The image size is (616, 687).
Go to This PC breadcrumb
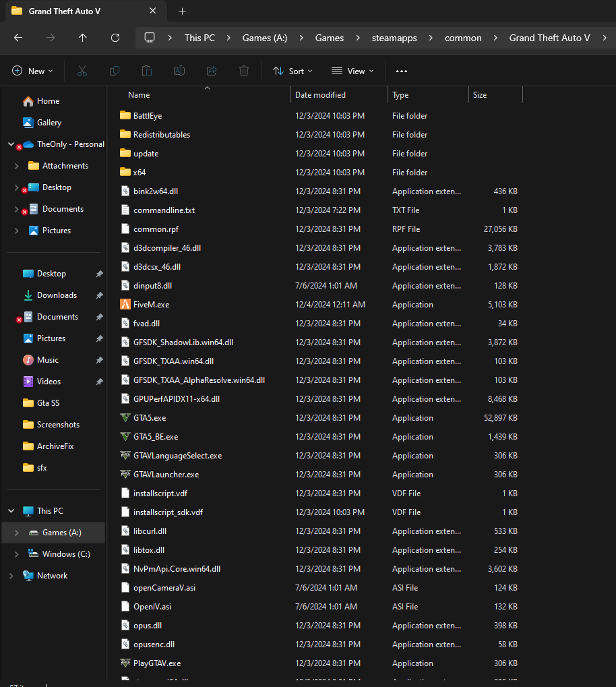(x=199, y=38)
